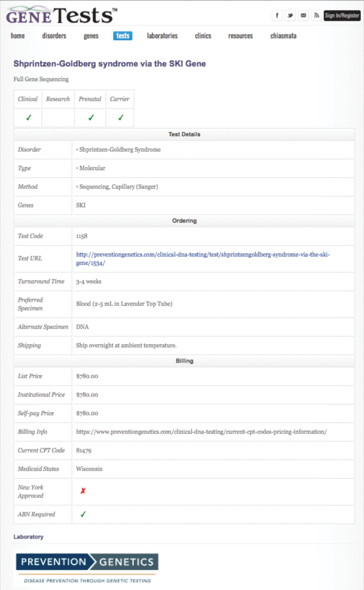Open the preventiongenetics.com Test URL link
This screenshot has height=590, width=364.
[x=202, y=259]
